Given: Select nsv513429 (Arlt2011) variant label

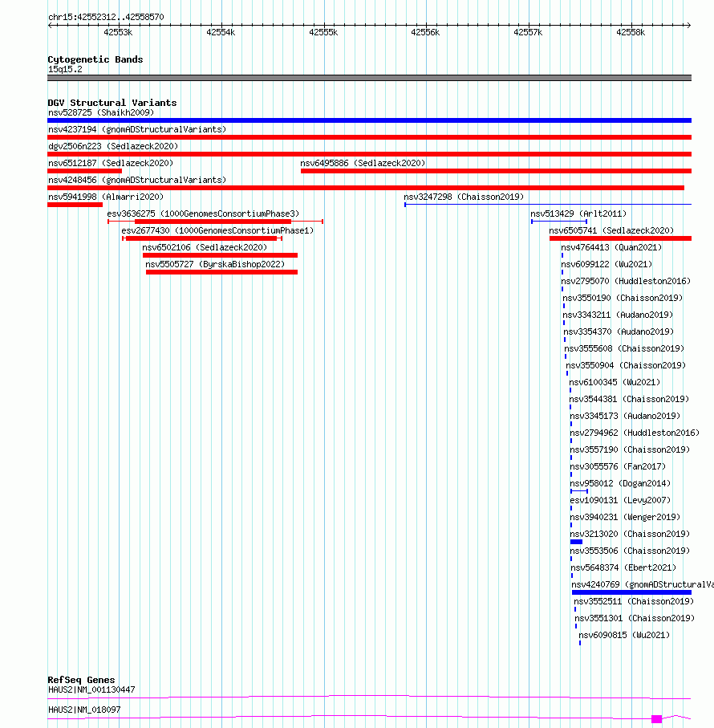Looking at the screenshot, I should 578,214.
